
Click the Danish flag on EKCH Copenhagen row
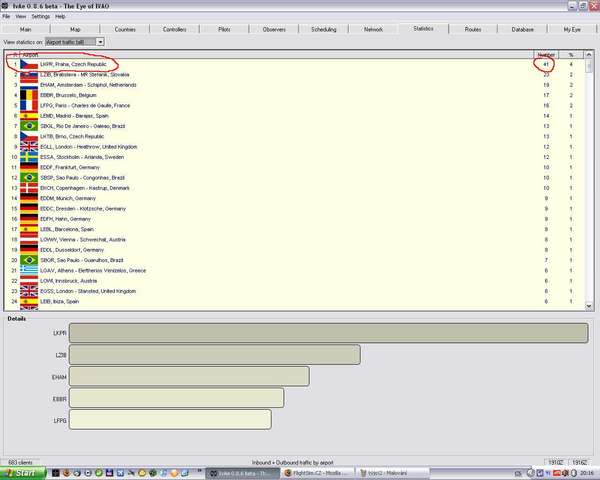tap(29, 188)
